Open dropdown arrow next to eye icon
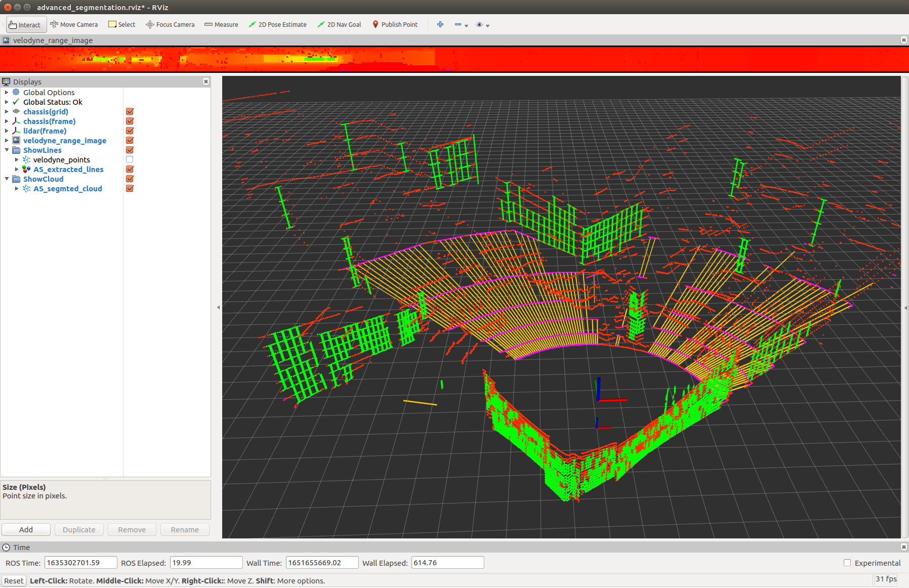This screenshot has width=909, height=588. 488,25
